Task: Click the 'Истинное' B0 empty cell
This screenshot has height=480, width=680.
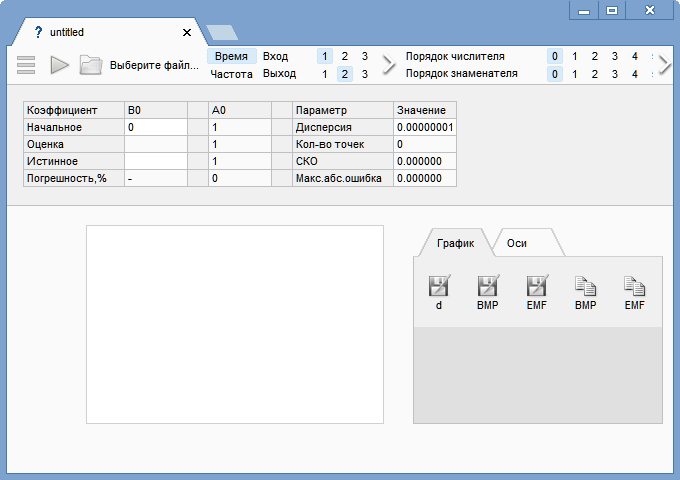Action: pos(156,161)
